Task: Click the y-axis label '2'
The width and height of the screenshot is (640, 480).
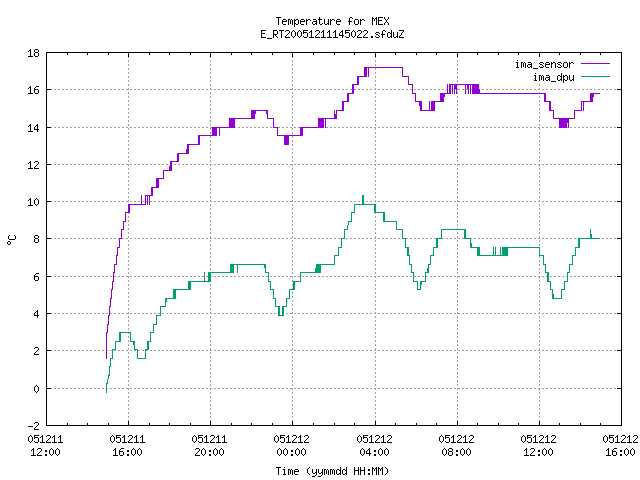Action: tap(36, 351)
